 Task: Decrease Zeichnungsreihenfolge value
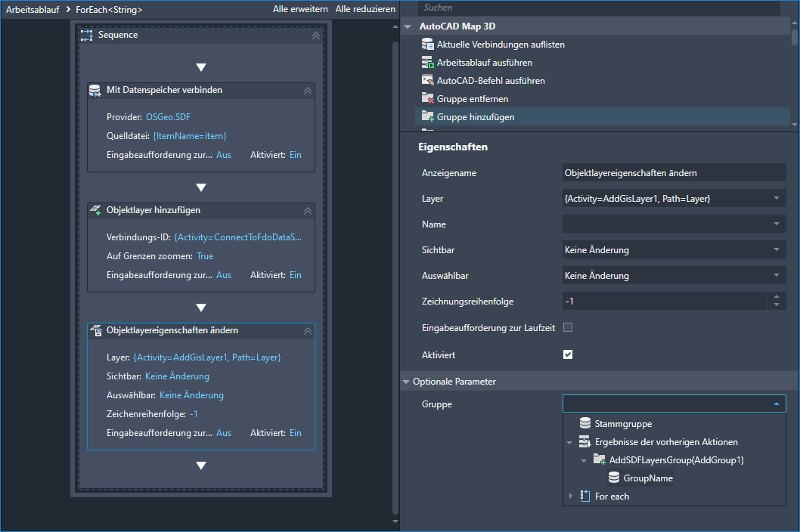tap(776, 305)
